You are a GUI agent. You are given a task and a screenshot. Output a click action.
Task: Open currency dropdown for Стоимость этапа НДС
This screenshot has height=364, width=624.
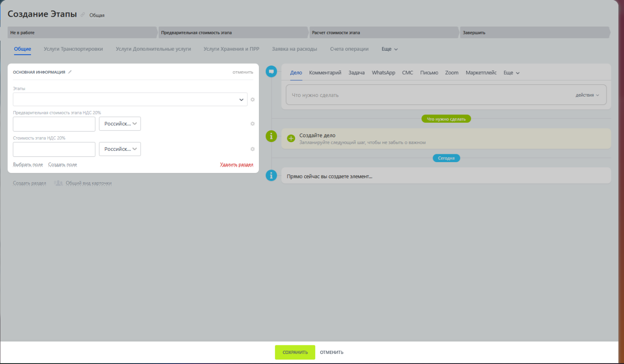120,149
